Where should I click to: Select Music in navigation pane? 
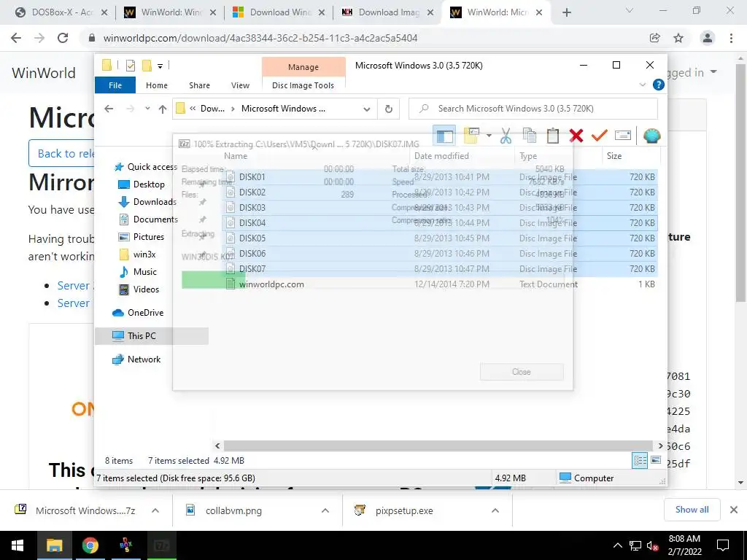tap(145, 272)
